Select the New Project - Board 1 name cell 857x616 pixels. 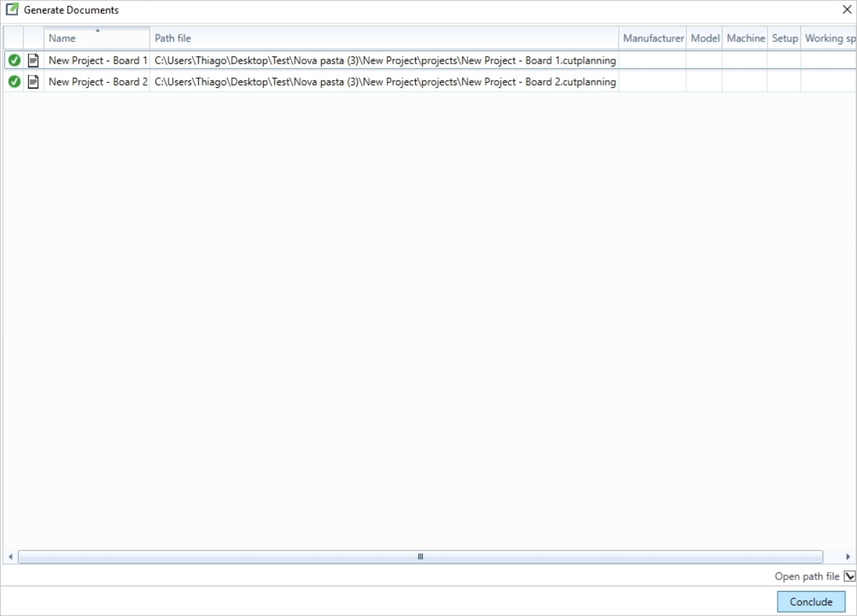pyautogui.click(x=97, y=61)
